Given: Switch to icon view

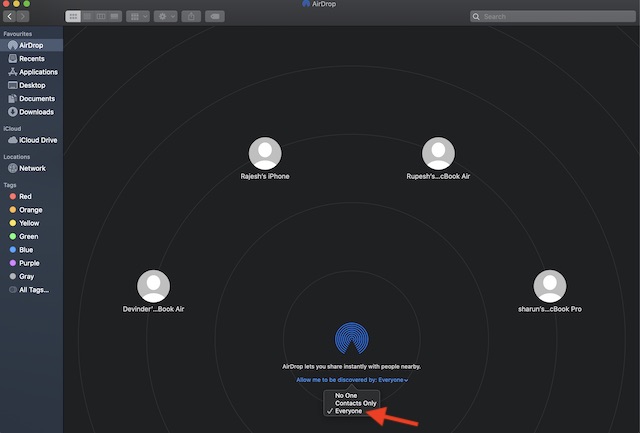Looking at the screenshot, I should point(73,16).
